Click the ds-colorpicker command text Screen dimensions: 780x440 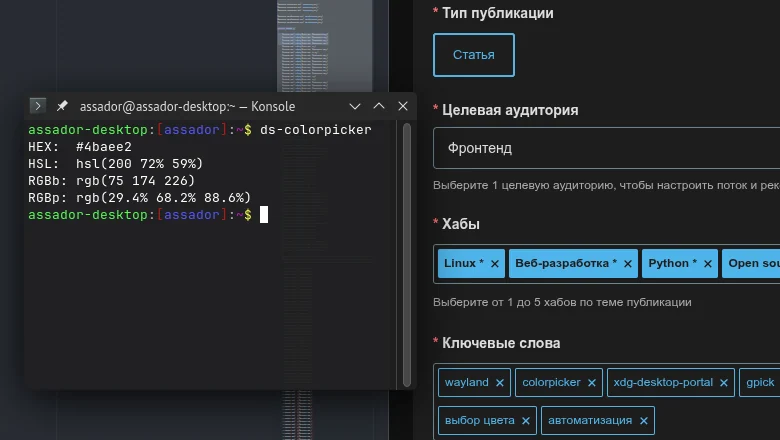tap(316, 130)
